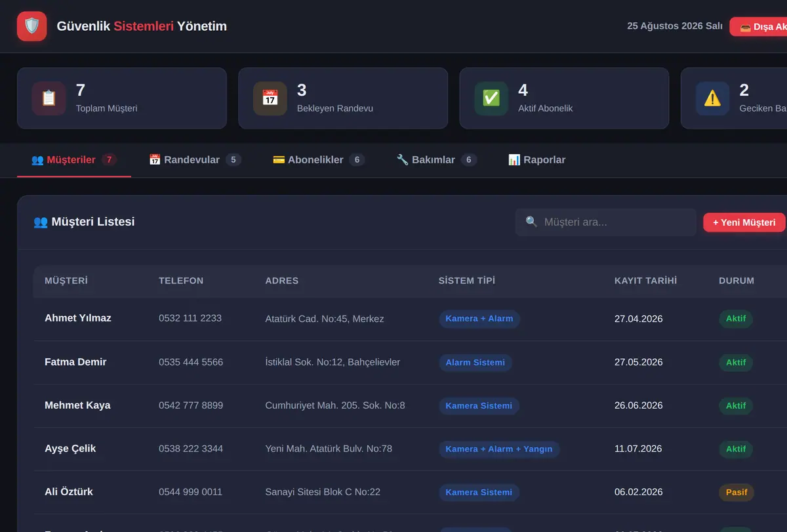
Task: Click the Güvenlik Sistemleri Yönetim title
Action: click(x=142, y=26)
